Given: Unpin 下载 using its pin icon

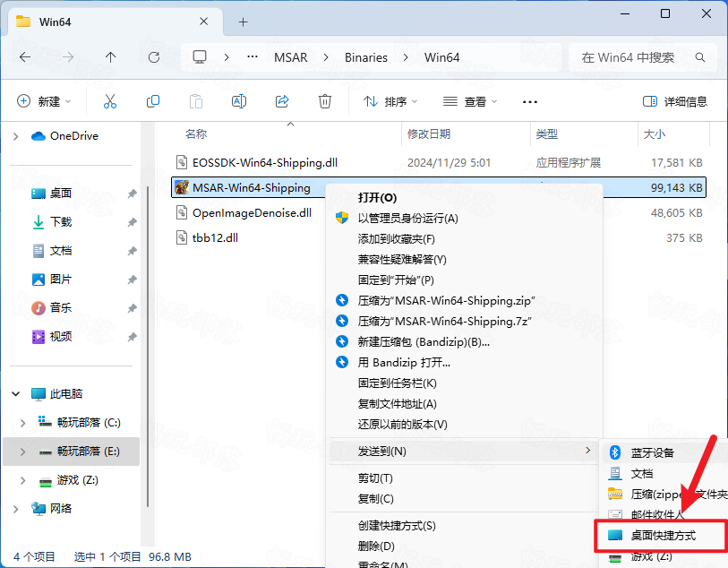Looking at the screenshot, I should 133,222.
